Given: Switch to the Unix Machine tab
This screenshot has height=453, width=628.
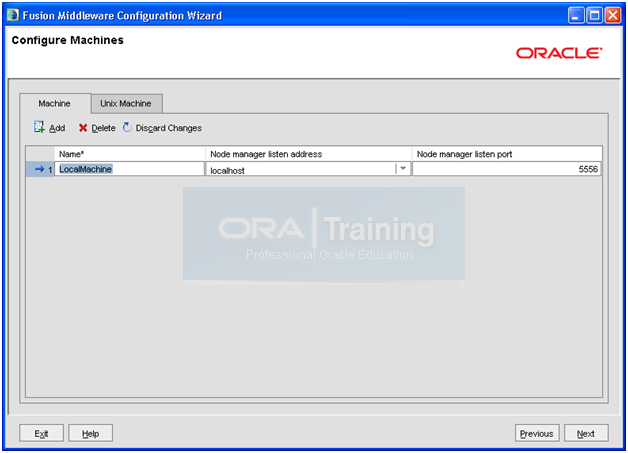Looking at the screenshot, I should pos(126,103).
